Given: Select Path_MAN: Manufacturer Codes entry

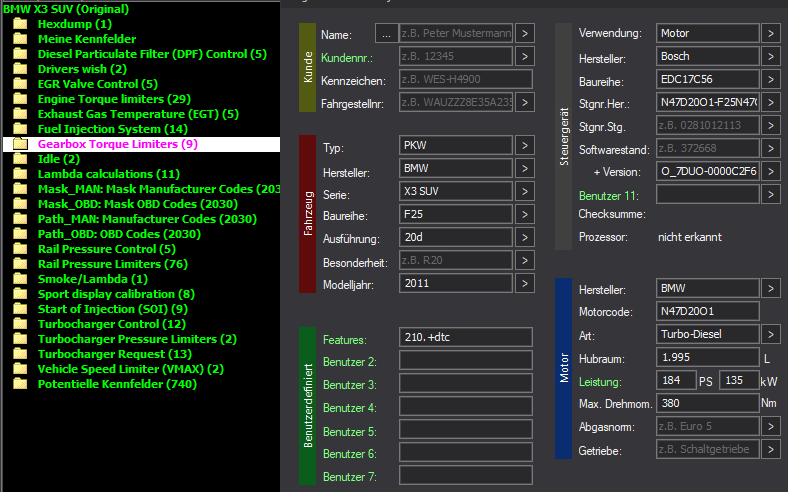Looking at the screenshot, I should [147, 219].
